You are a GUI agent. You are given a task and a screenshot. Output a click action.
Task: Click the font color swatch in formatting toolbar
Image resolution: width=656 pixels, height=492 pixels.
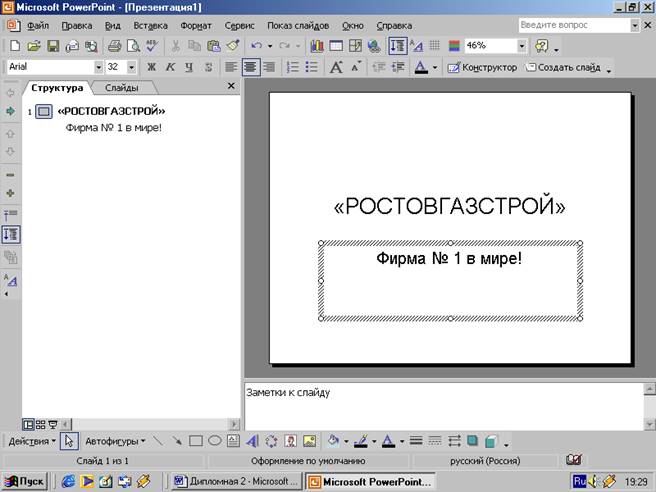pyautogui.click(x=420, y=67)
